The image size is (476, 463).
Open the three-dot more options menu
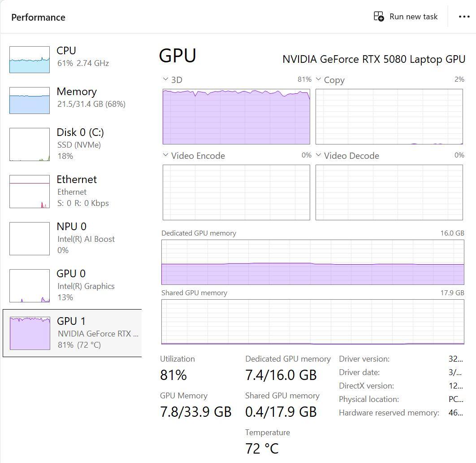click(x=464, y=17)
